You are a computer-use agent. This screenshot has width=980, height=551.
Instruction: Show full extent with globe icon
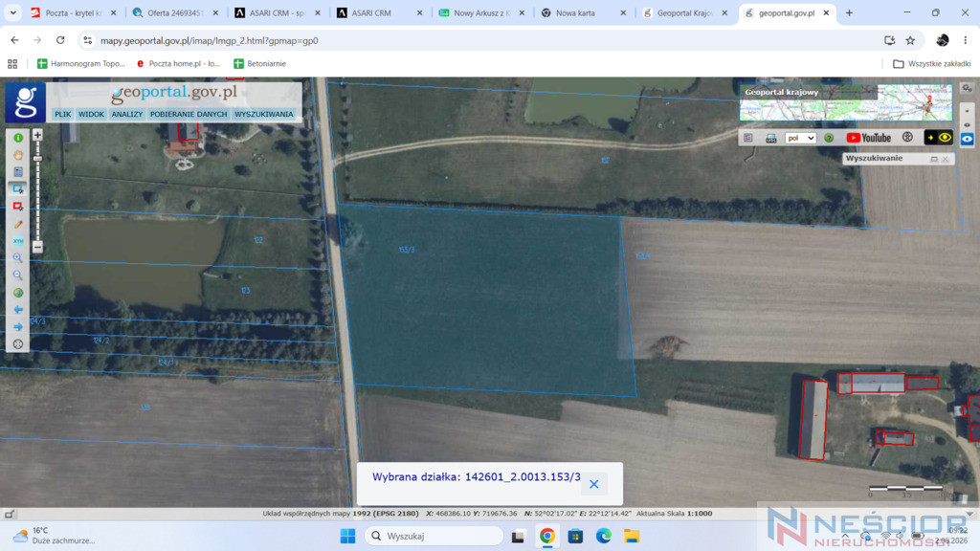[18, 293]
